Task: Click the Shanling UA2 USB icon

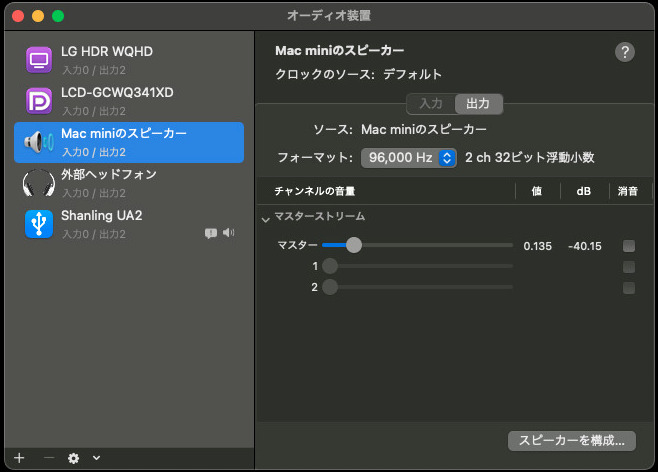Action: [x=39, y=224]
